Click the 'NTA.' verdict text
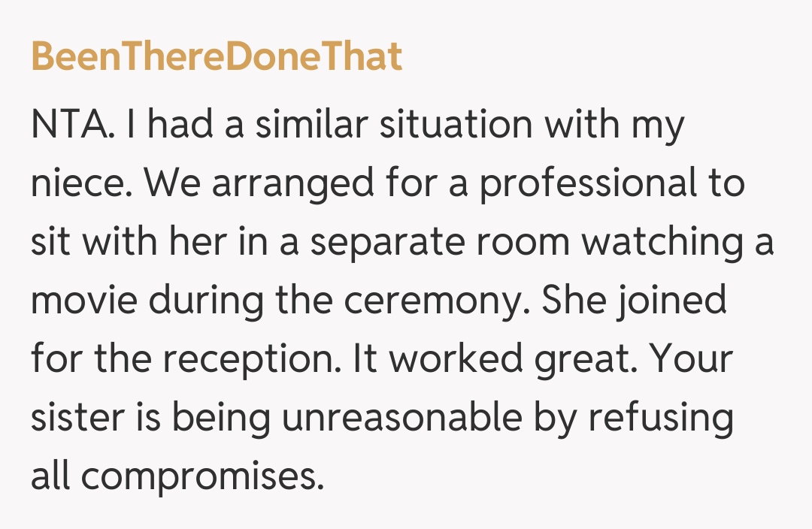 [x=73, y=125]
